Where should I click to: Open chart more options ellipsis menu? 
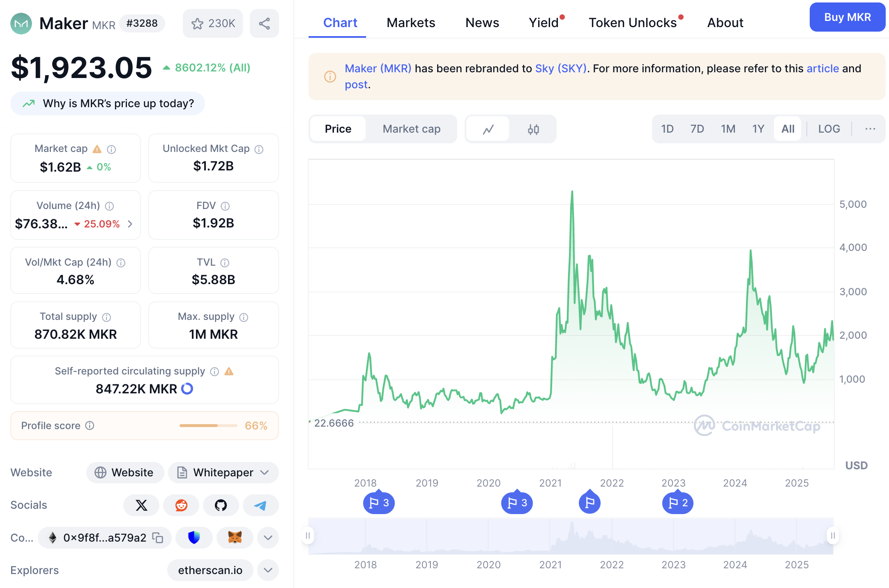[x=870, y=129]
